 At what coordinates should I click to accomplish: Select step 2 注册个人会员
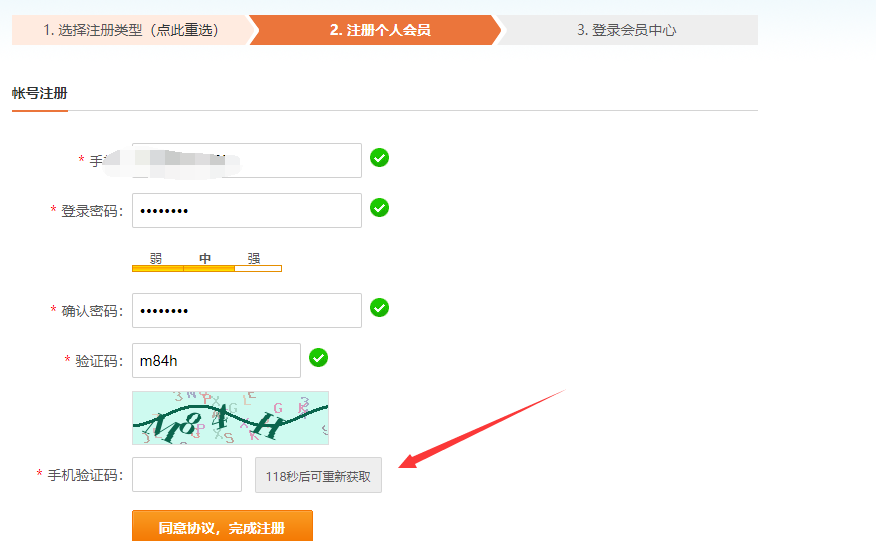(x=379, y=30)
